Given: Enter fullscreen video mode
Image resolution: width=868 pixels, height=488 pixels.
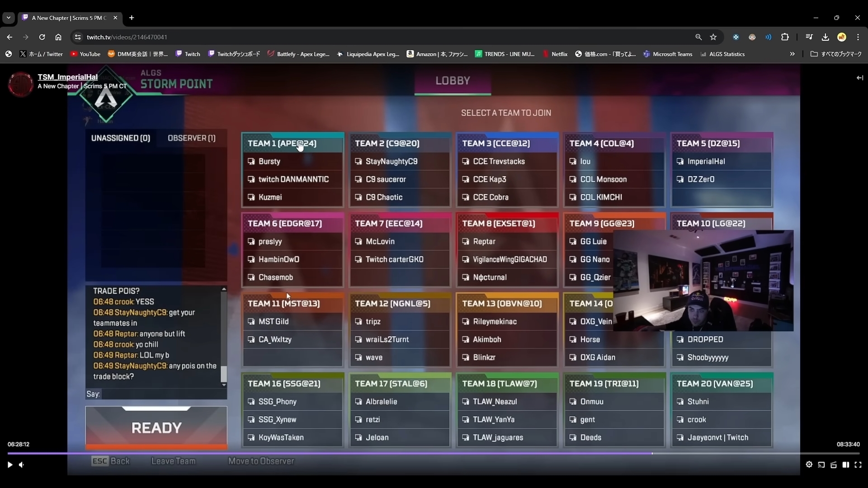Looking at the screenshot, I should tap(858, 465).
